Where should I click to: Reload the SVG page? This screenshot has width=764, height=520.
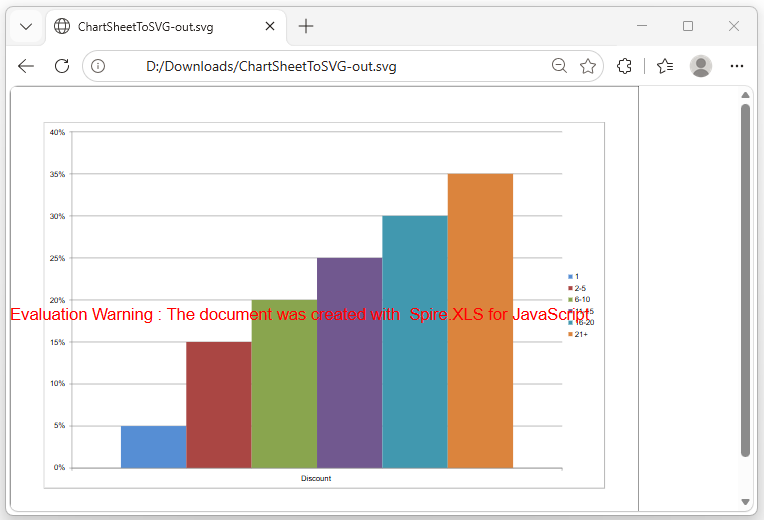(62, 66)
